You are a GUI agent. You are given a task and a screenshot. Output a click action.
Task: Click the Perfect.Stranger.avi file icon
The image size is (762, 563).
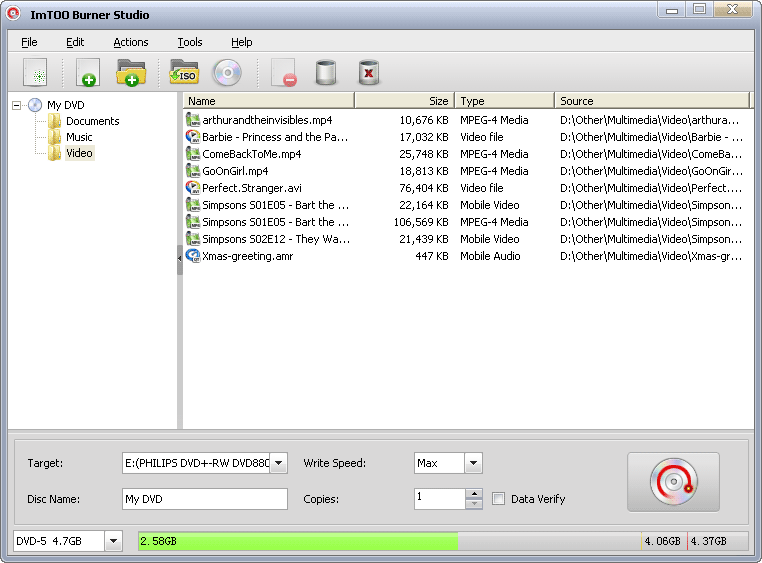(193, 188)
